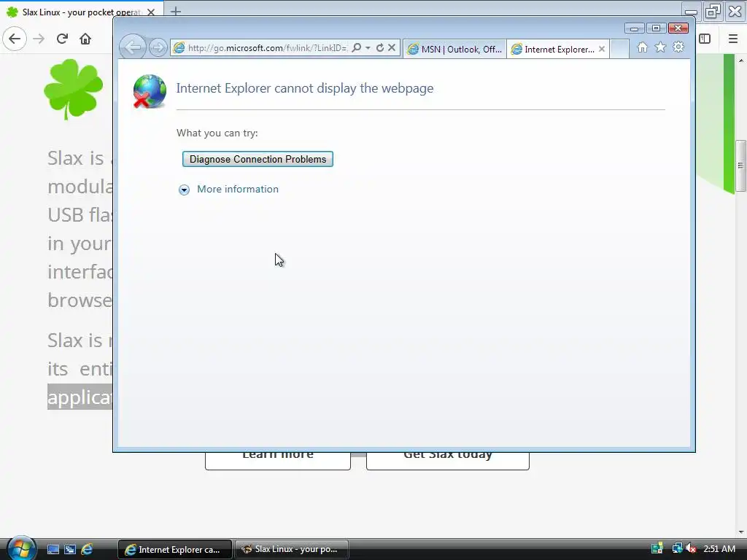The image size is (747, 560).
Task: Click Diagnose Connection Problems button
Action: [258, 159]
